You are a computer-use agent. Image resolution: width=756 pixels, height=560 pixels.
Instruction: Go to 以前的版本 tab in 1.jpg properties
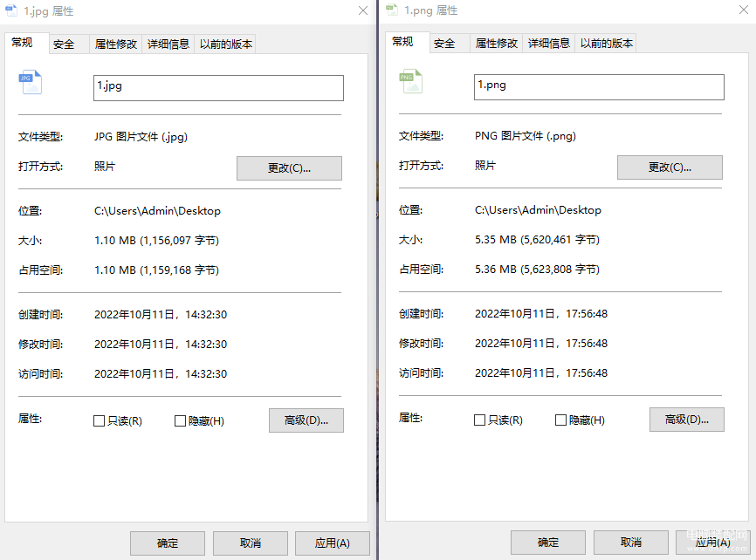pyautogui.click(x=225, y=44)
